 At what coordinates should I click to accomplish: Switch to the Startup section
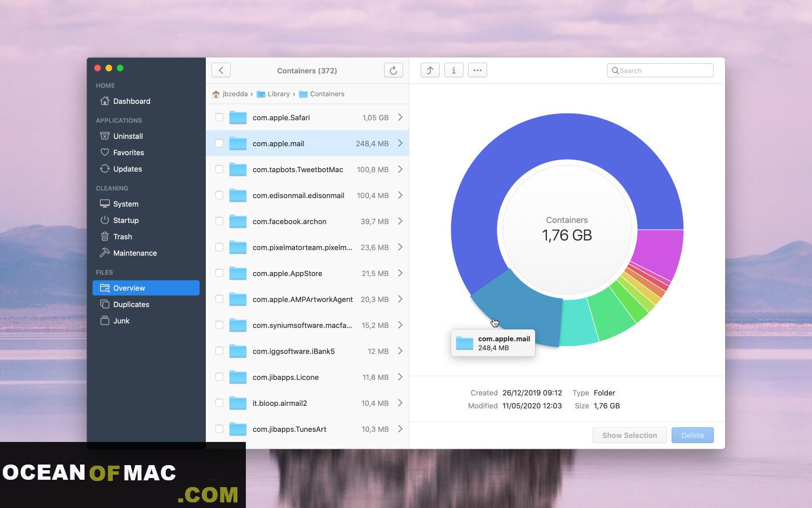(x=146, y=220)
